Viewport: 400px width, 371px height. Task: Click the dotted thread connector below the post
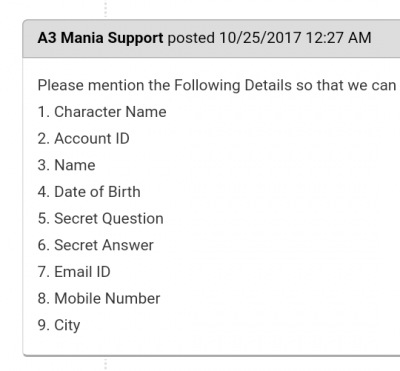point(106,364)
